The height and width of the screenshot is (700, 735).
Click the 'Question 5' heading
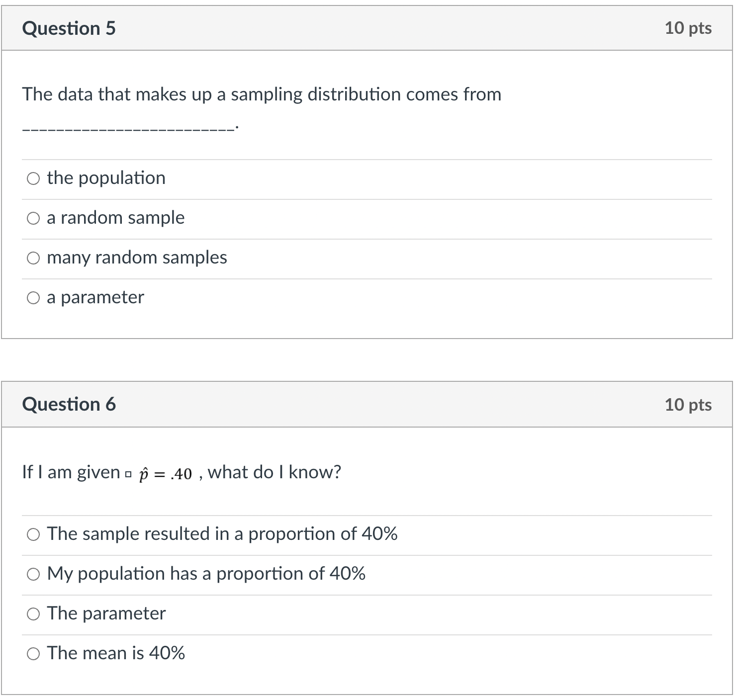(x=69, y=28)
